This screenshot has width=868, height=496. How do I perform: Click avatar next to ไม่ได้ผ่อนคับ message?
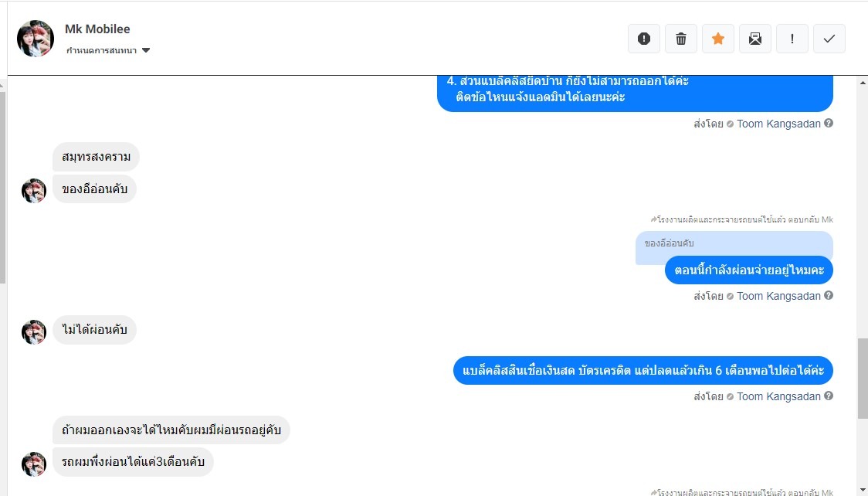point(34,331)
